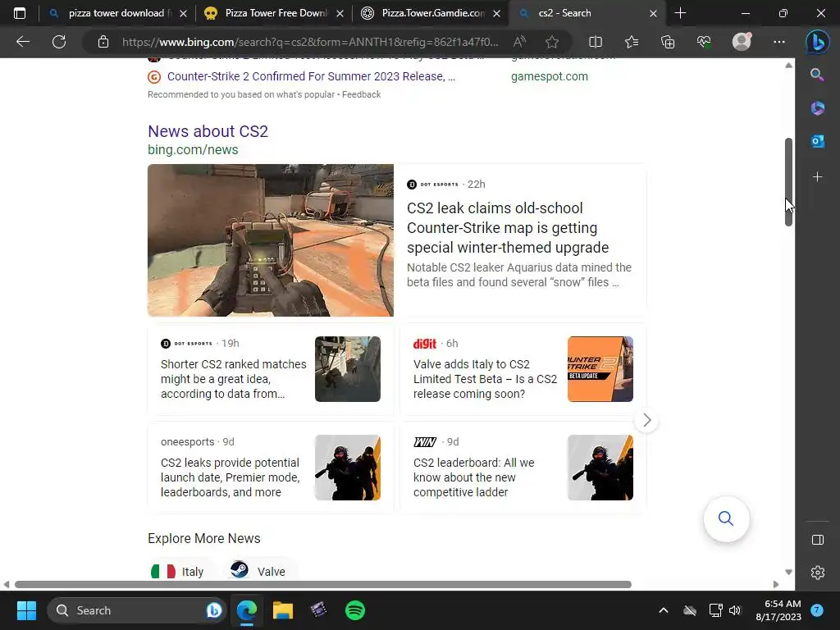This screenshot has width=840, height=630.
Task: Add a sidebar app with plus icon
Action: click(817, 177)
